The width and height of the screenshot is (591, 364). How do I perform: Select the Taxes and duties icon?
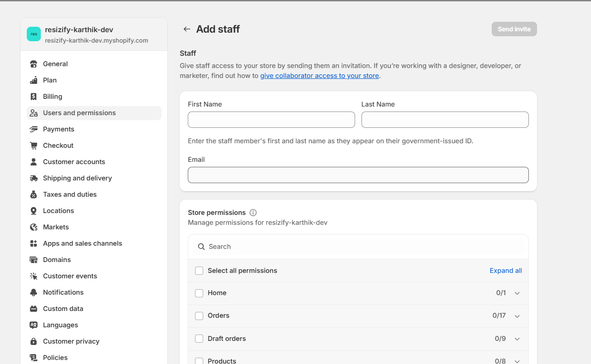click(34, 194)
